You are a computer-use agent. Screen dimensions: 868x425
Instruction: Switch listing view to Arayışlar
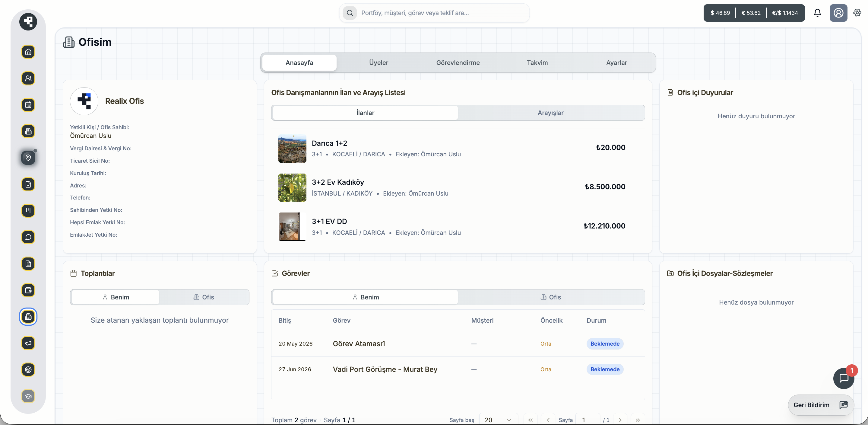click(551, 113)
